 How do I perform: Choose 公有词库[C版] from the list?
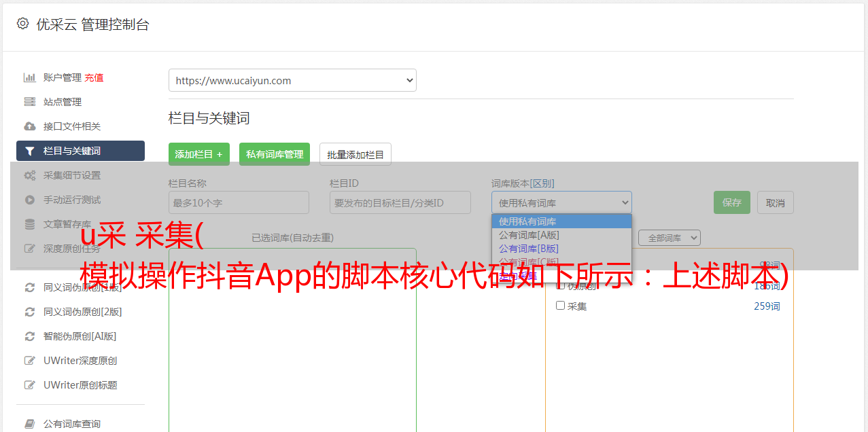561,262
